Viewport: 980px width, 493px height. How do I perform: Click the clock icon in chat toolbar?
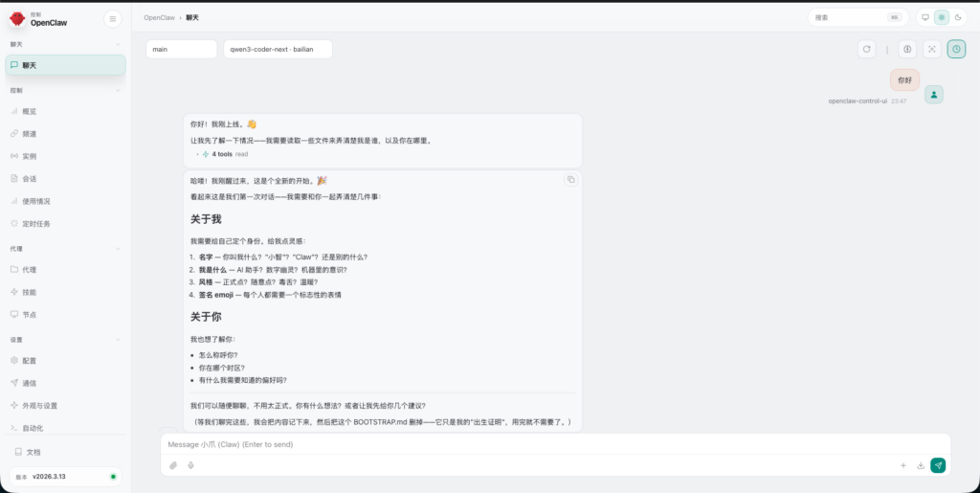point(956,49)
